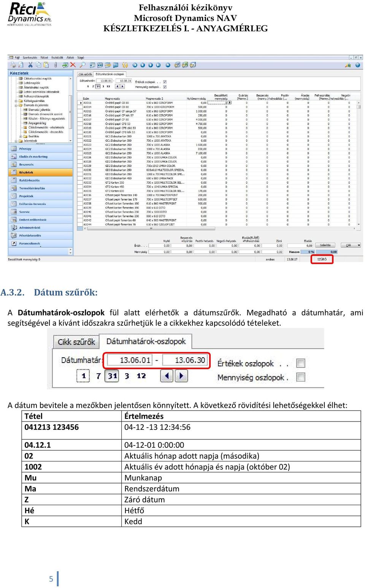The width and height of the screenshot is (365, 588).
Task: Toggle Mennyiség oszlopok checkbox in the enlarged close-up
Action: pos(300,377)
